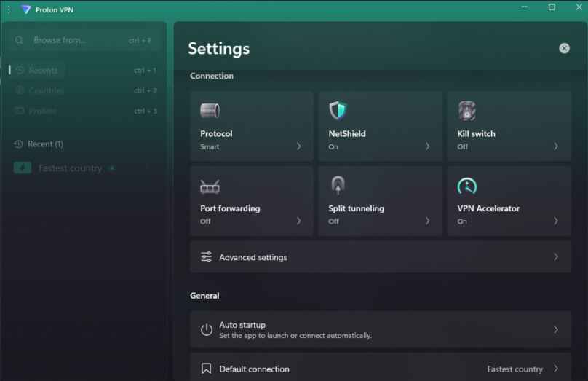Expand Kill switch settings chevron
This screenshot has height=381, width=588.
pos(556,146)
